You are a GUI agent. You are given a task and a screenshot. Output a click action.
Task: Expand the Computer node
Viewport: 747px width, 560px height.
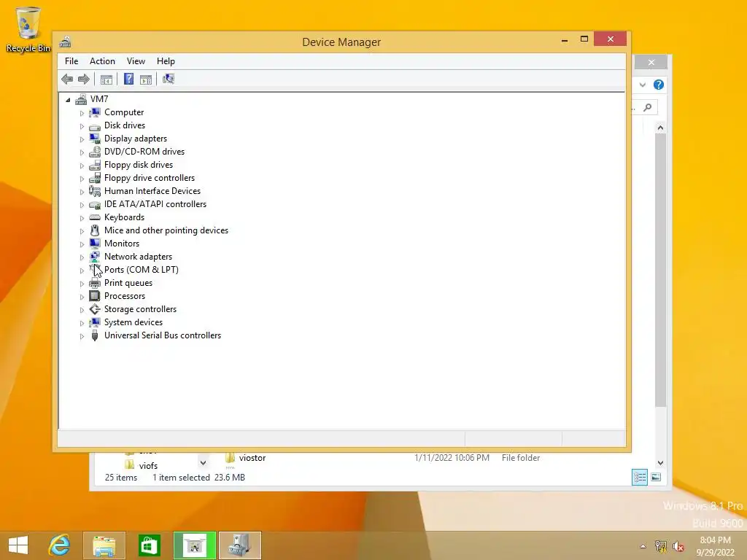(x=82, y=113)
